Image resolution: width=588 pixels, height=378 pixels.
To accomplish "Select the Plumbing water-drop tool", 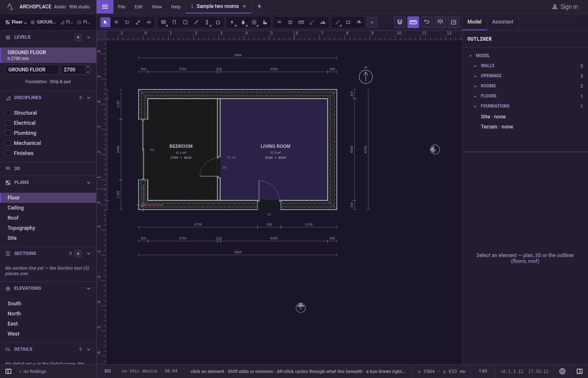I will (x=243, y=22).
